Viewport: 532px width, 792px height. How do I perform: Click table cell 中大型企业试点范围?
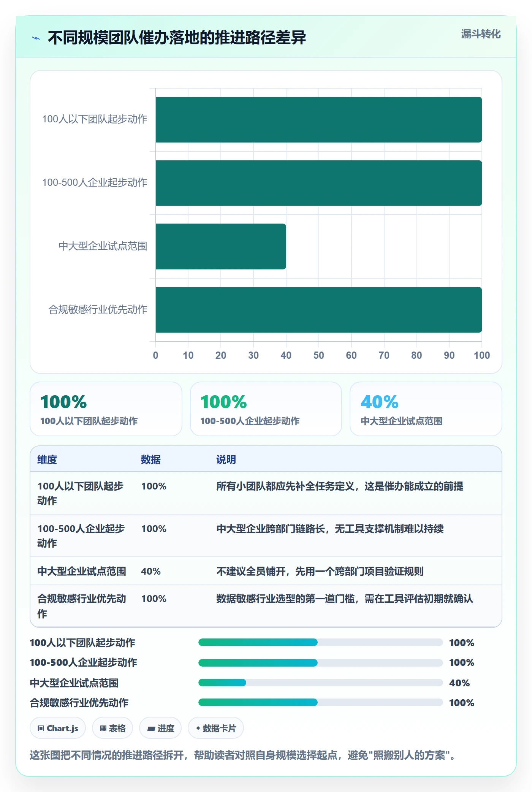coord(82,571)
